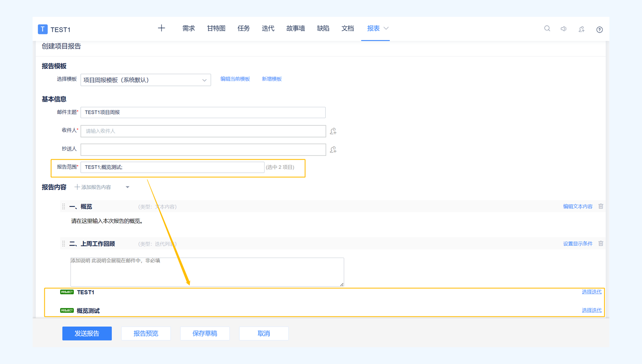Click the PROJECT badge next to 概览测试
Screen dimensions: 642x364
point(67,311)
